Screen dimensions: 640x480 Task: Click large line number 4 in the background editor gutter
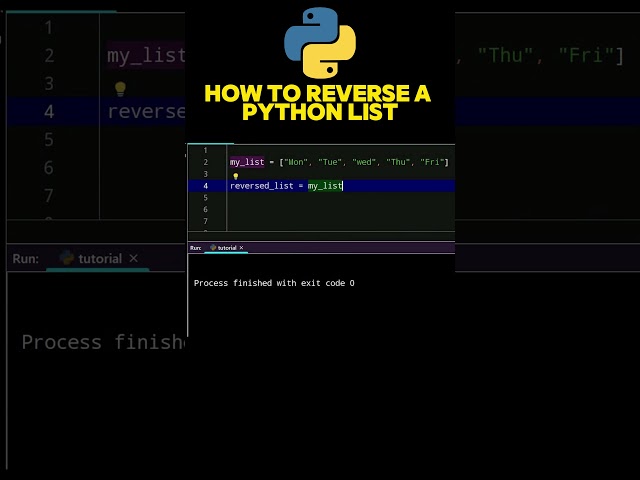pos(49,111)
